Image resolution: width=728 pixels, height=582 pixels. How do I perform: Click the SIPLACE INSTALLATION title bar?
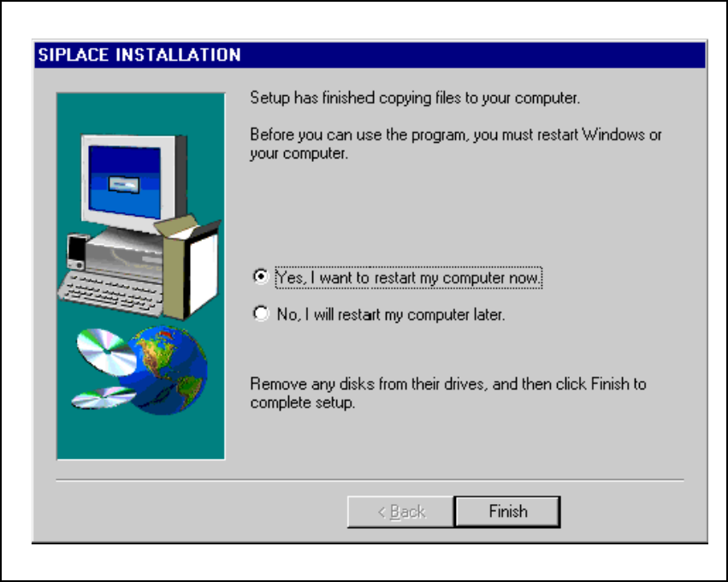click(x=370, y=55)
